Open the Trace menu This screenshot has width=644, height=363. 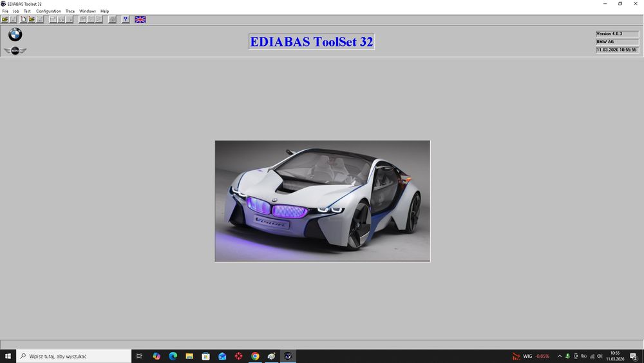70,11
